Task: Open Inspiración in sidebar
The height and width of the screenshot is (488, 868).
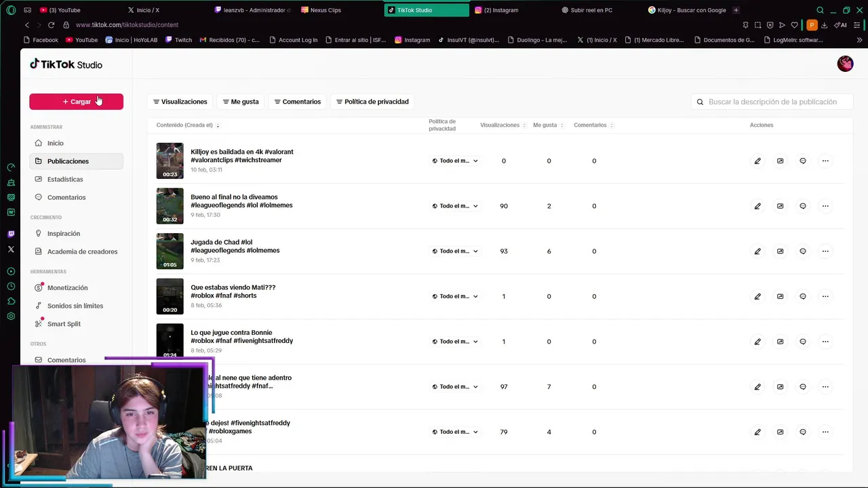Action: pyautogui.click(x=76, y=234)
